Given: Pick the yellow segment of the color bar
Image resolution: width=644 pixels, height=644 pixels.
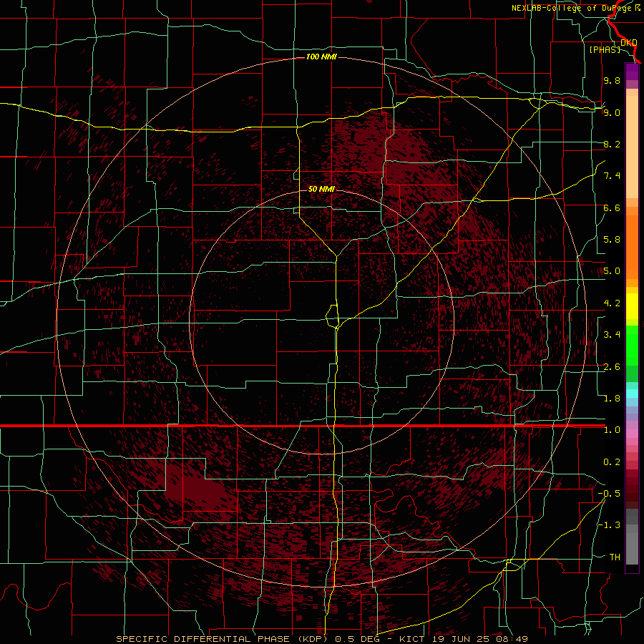Looking at the screenshot, I should pos(632,306).
